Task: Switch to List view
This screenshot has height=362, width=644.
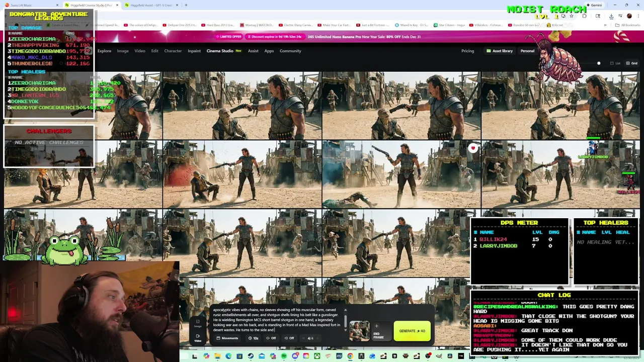Action: pos(615,63)
